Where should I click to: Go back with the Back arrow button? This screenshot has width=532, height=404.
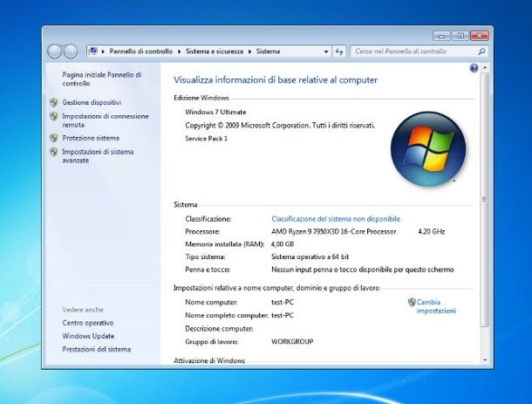coord(54,51)
